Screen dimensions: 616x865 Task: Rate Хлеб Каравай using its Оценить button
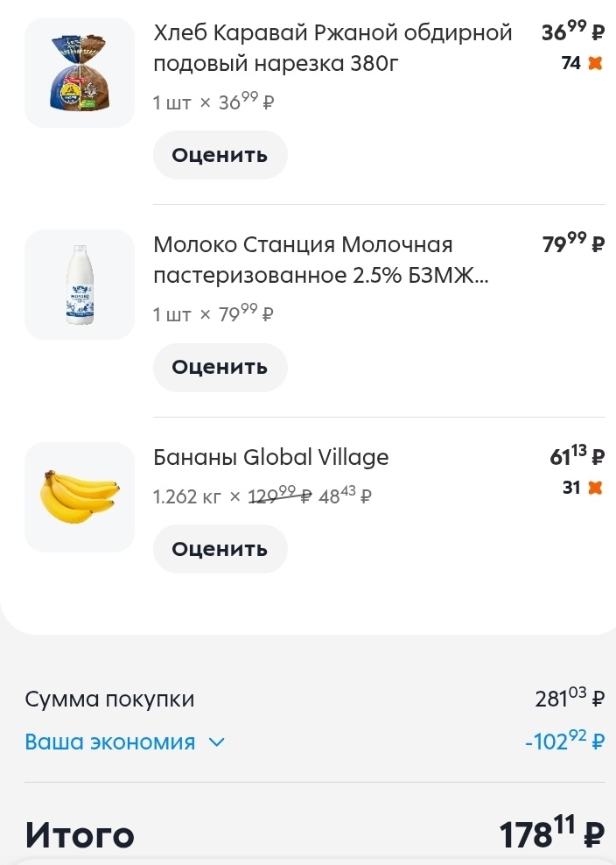click(220, 154)
